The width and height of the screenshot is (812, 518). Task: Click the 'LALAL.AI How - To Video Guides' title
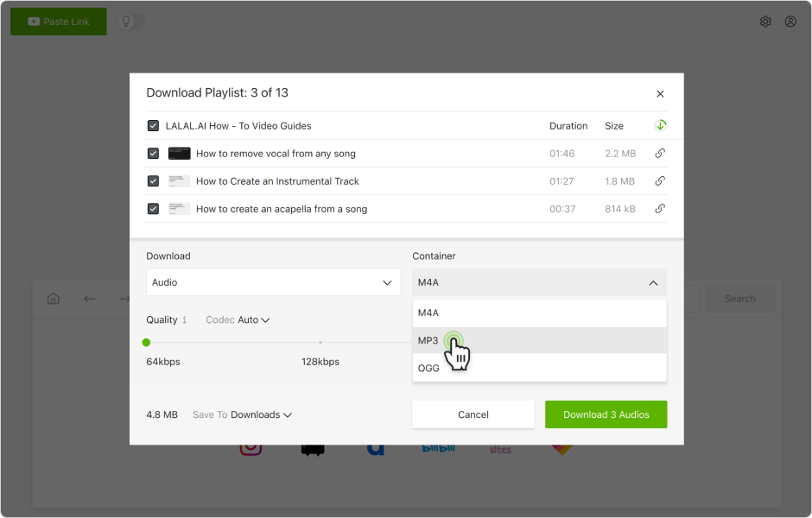point(238,126)
